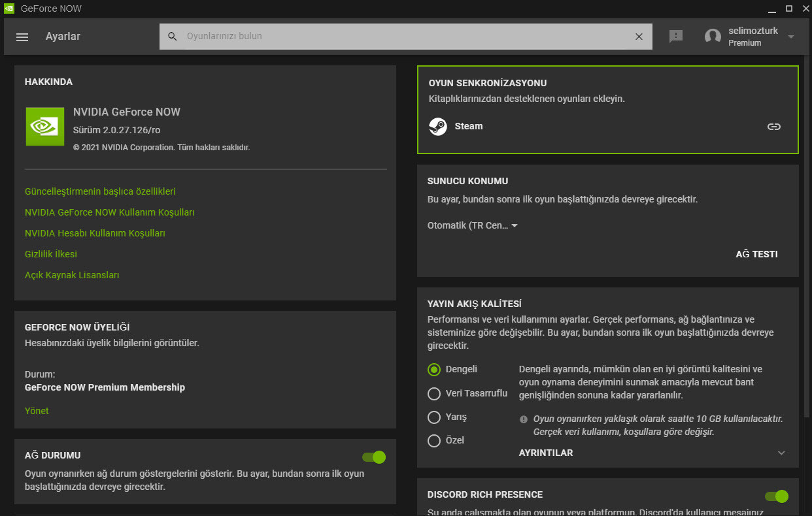
Task: Click the NVIDIA GeForce NOW app logo
Action: pos(44,126)
